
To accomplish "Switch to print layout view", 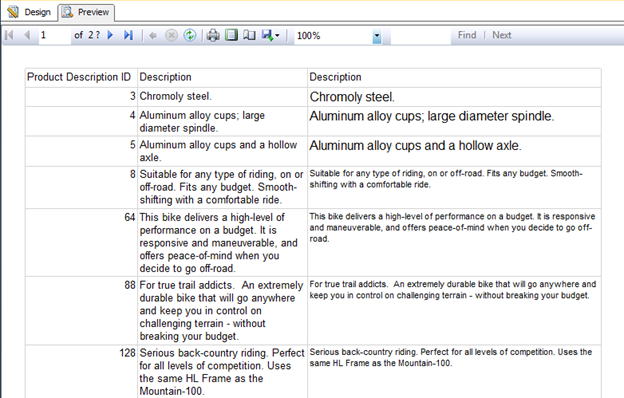I will pos(231,35).
